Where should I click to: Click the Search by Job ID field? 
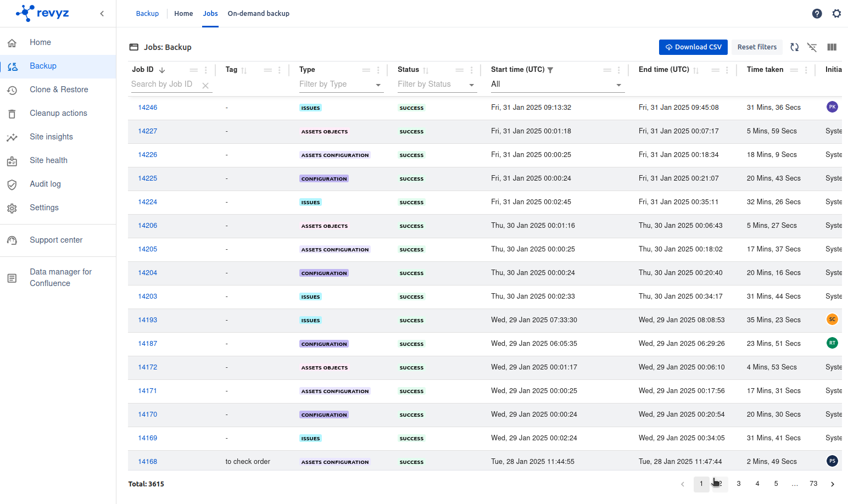(x=164, y=85)
